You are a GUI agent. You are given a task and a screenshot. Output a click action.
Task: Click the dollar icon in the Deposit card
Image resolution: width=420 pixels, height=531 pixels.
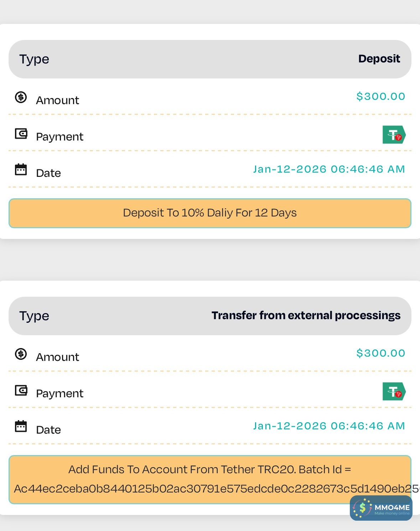tap(21, 97)
